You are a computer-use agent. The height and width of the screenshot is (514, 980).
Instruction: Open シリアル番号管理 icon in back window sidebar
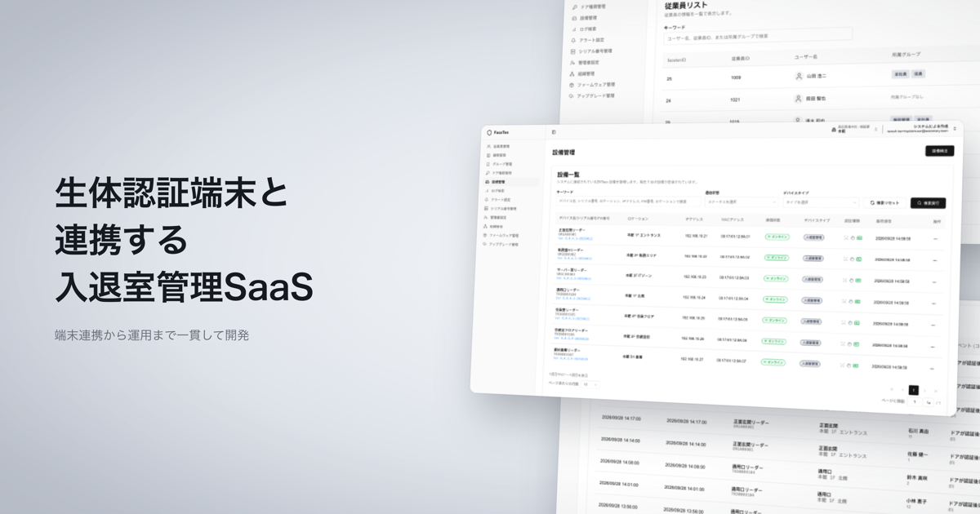point(573,51)
